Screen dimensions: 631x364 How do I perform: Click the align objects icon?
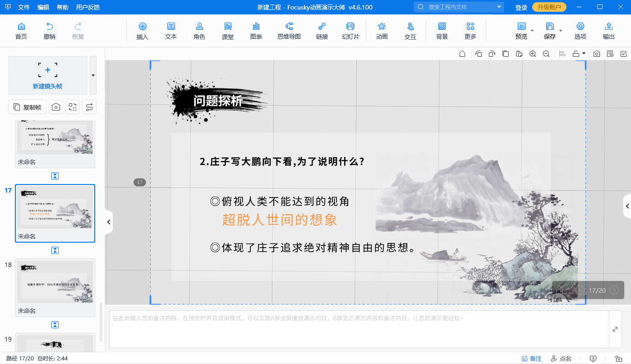pyautogui.click(x=562, y=54)
